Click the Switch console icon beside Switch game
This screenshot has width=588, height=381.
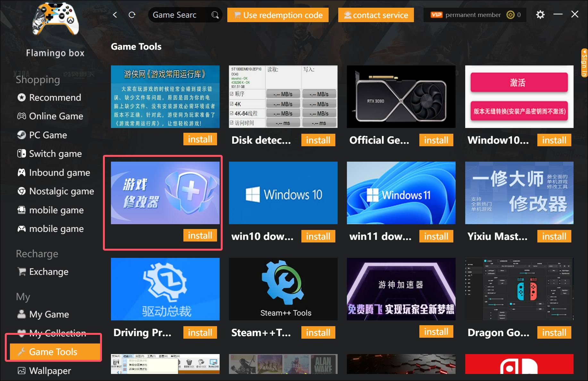21,154
